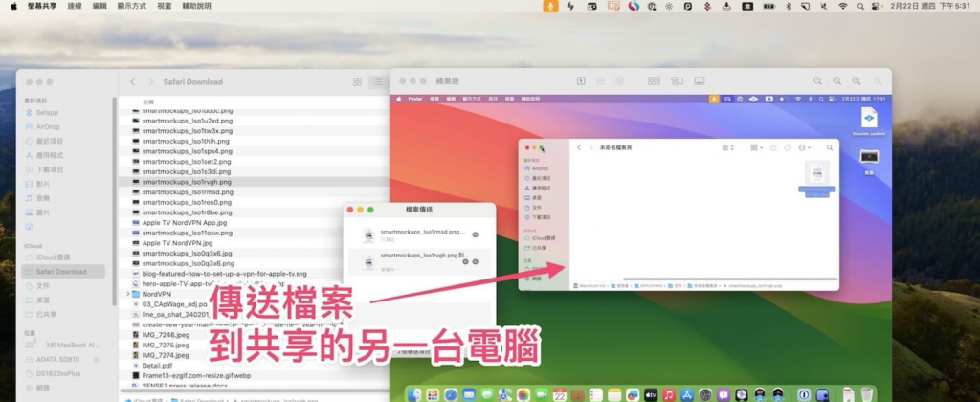Click the 名稱 column header
Viewport: 980px width, 402px height.
click(x=148, y=101)
